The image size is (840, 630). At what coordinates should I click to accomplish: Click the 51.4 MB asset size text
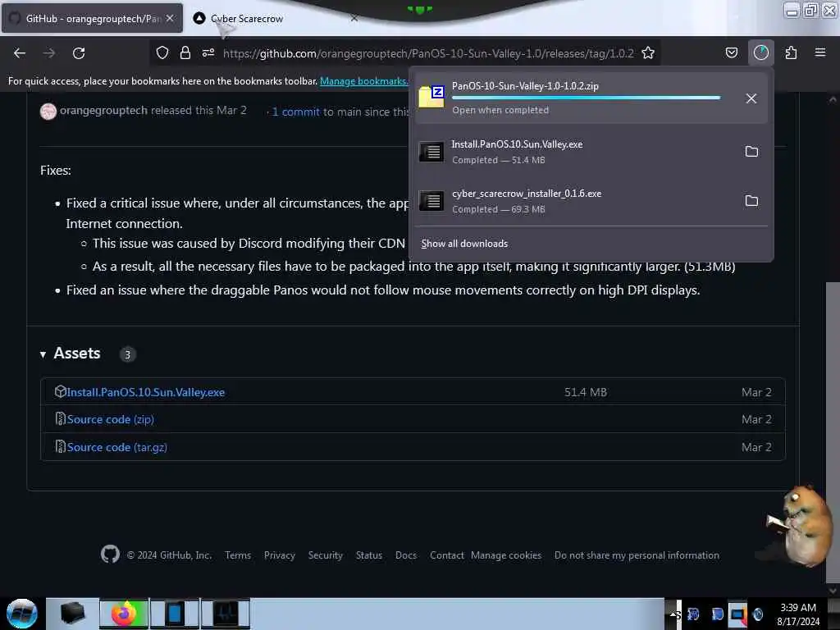[x=586, y=392]
